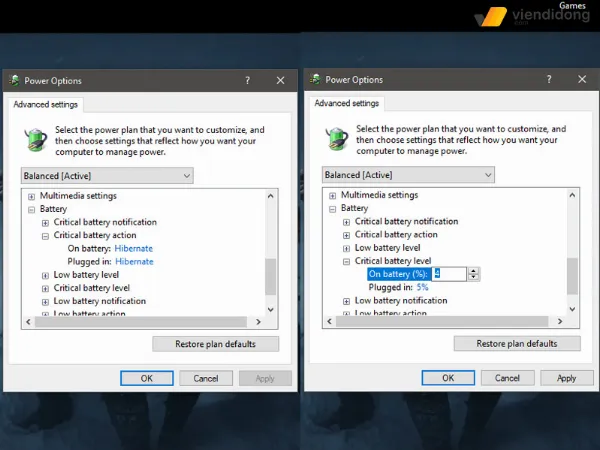Click Restore plan defaults in the right dialog

coord(516,343)
